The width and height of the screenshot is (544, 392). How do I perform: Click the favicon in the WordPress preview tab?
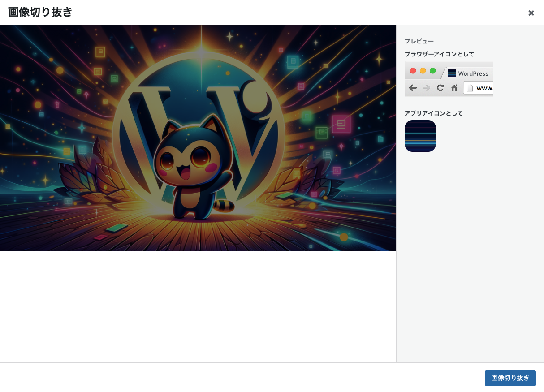(452, 73)
